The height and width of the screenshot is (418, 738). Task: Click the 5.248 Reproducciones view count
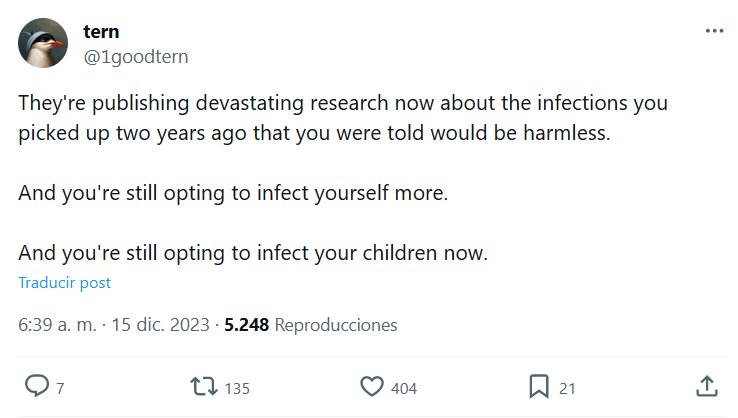coord(311,325)
